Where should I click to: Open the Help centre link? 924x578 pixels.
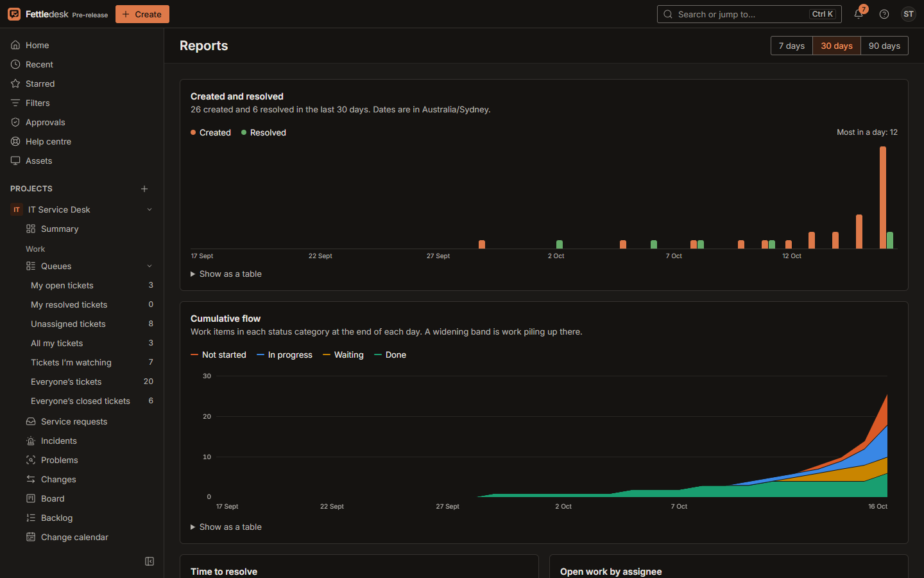(82, 141)
